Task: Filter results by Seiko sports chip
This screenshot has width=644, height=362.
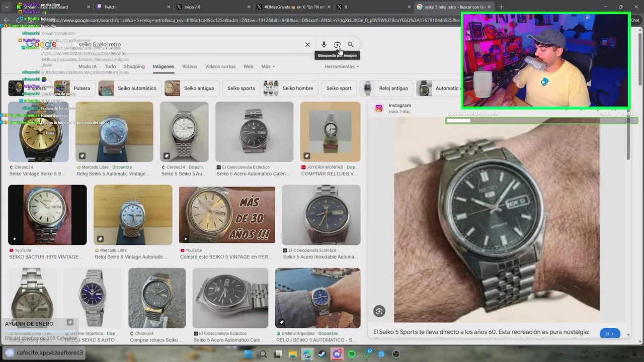Action: (x=241, y=88)
